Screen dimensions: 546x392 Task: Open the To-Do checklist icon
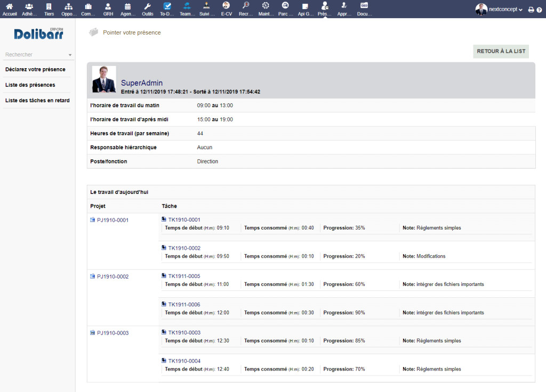pyautogui.click(x=167, y=6)
